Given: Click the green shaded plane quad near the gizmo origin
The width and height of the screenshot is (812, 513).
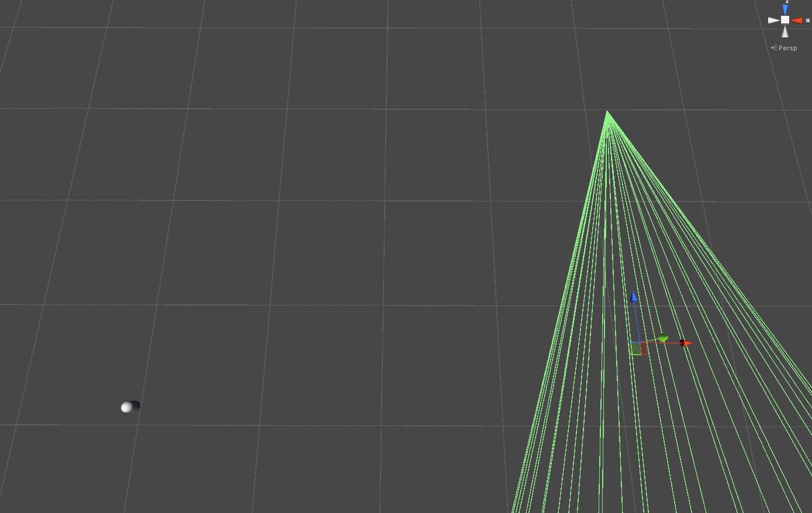Looking at the screenshot, I should 635,348.
